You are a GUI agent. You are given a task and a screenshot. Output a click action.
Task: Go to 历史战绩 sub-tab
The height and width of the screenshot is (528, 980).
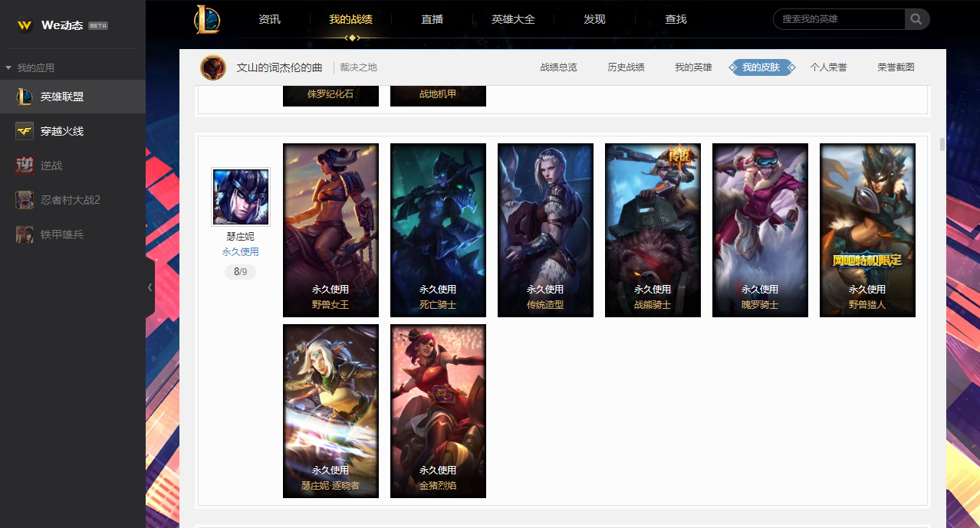[x=626, y=67]
